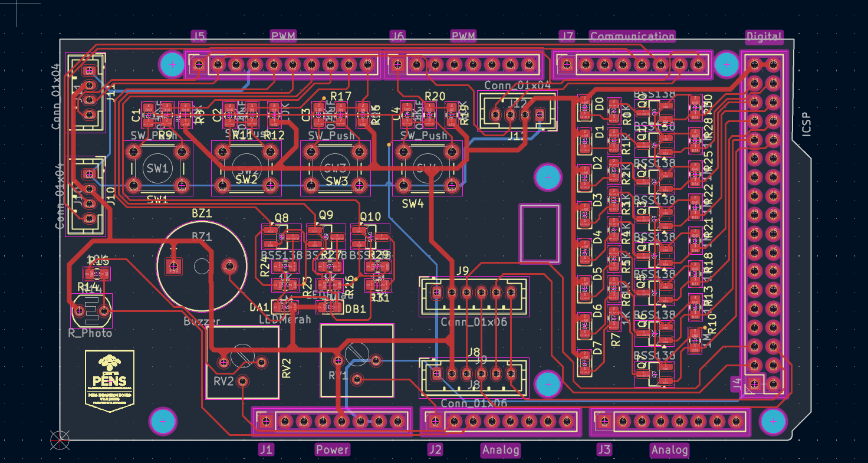Click the Q8 transistor footprint
Viewport: 868px width, 463px height.
pyautogui.click(x=280, y=237)
